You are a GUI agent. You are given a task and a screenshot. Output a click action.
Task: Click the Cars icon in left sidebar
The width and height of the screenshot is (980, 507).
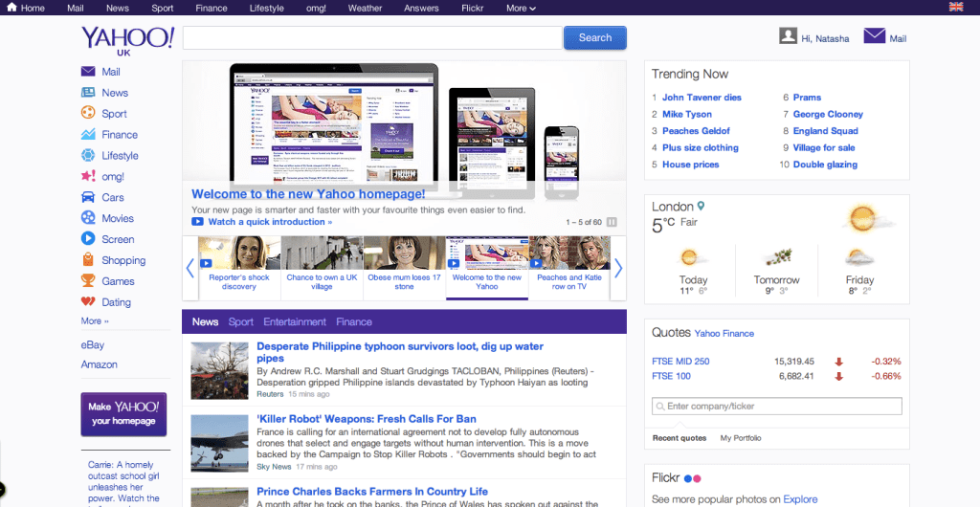click(88, 197)
